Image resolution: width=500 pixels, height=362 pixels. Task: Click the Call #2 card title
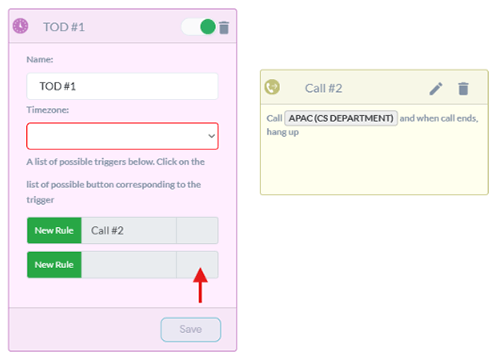pyautogui.click(x=323, y=88)
